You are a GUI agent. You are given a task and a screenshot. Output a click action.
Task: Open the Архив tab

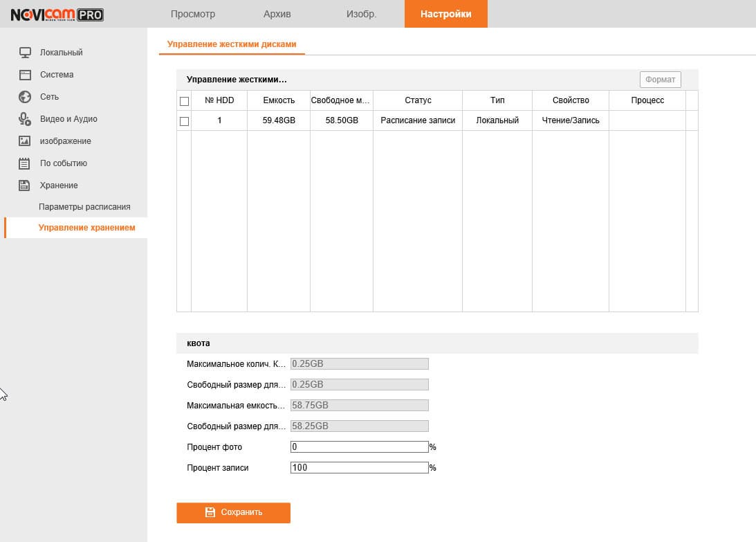click(x=277, y=14)
